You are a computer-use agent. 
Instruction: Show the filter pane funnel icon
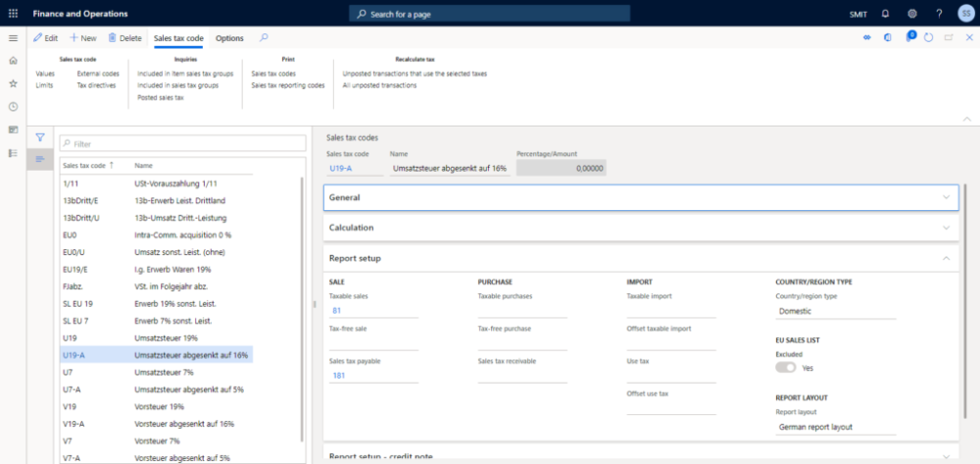tap(40, 137)
